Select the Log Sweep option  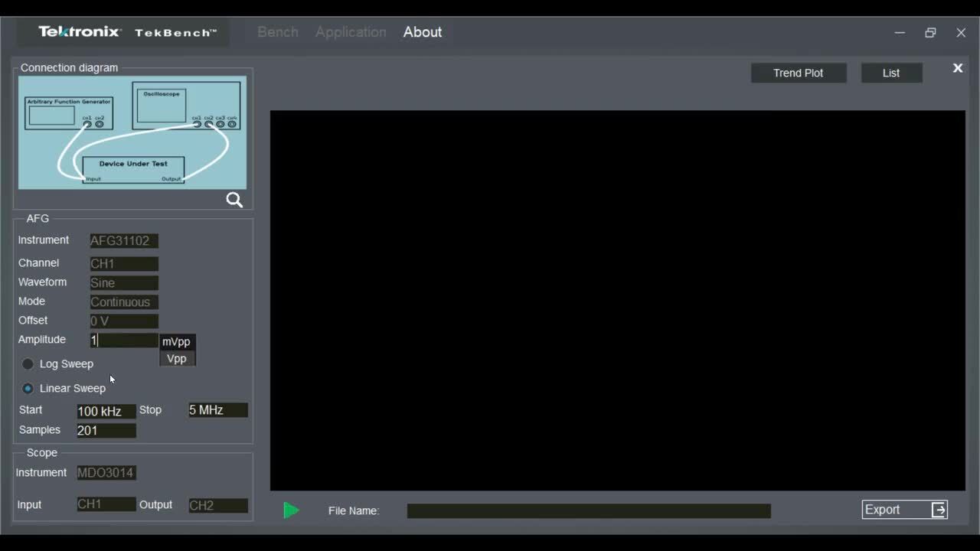point(28,364)
